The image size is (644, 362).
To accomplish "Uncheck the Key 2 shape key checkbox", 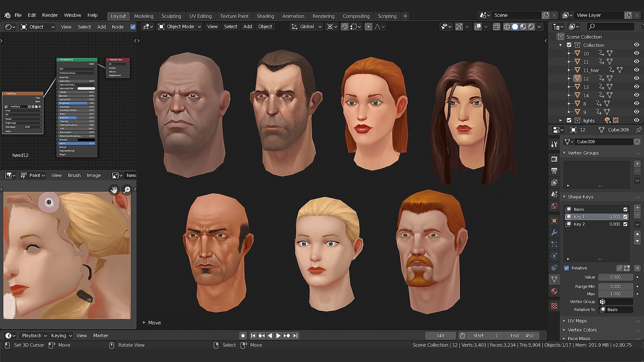I will (625, 224).
